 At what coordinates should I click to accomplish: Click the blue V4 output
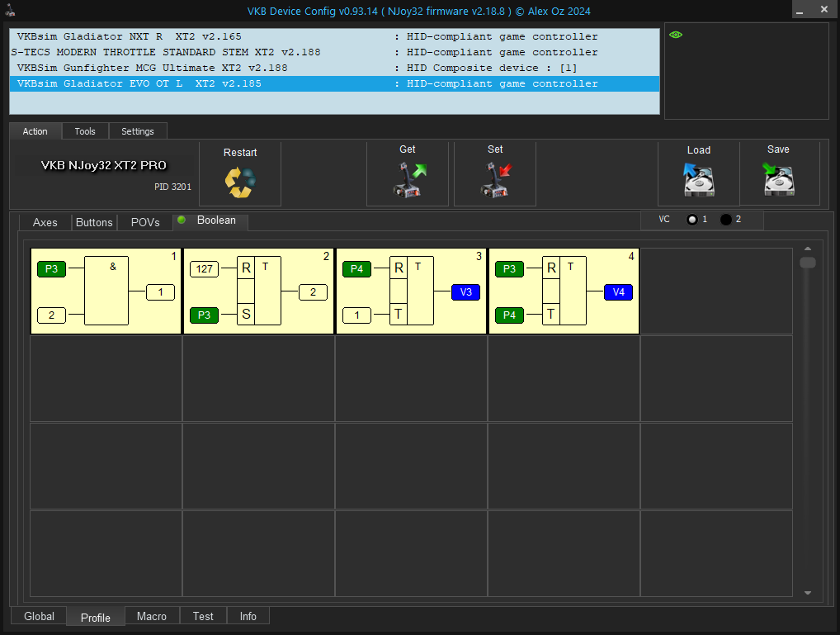tap(619, 292)
